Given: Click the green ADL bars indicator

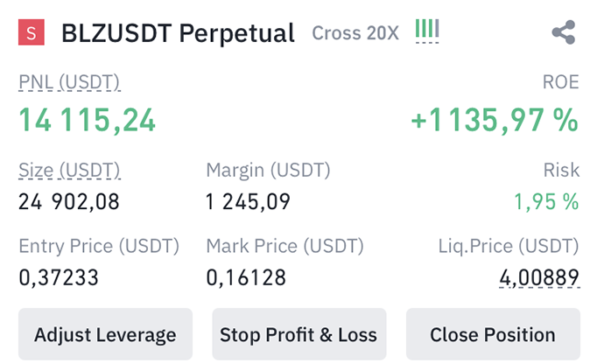Looking at the screenshot, I should pos(427,31).
